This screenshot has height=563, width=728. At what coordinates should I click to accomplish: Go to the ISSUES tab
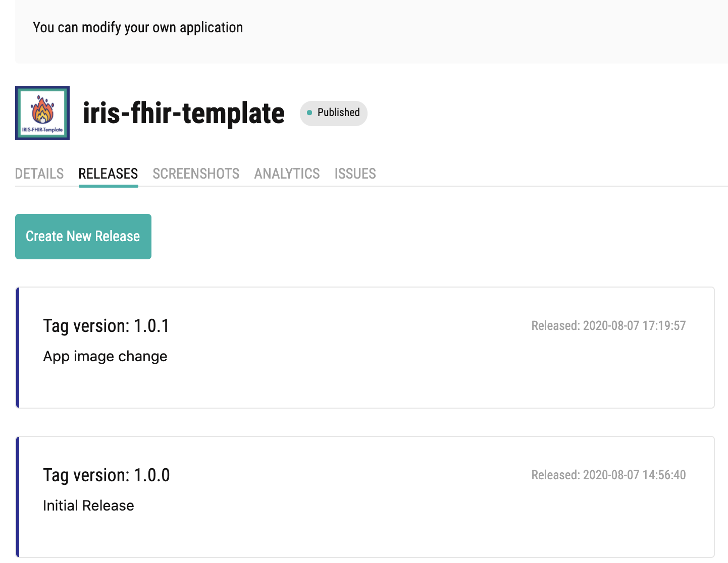tap(355, 174)
